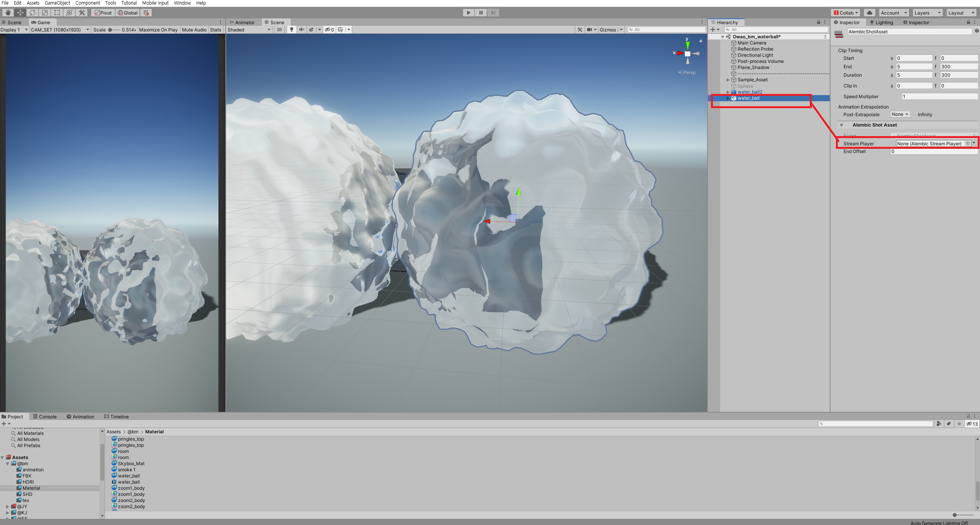Adjust the Game view Scale slider
Image resolution: width=980 pixels, height=525 pixels.
(x=110, y=30)
